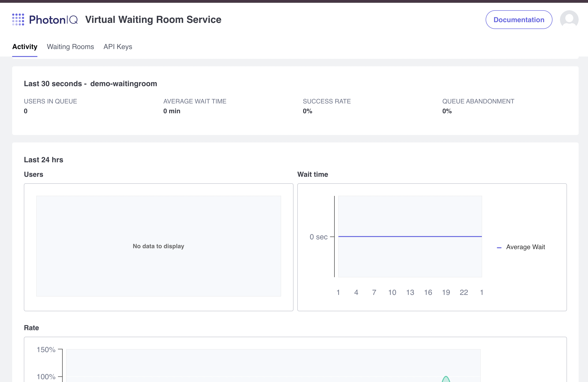Viewport: 588px width, 382px height.
Task: Click the 'No data to display' chart area
Action: coord(158,246)
